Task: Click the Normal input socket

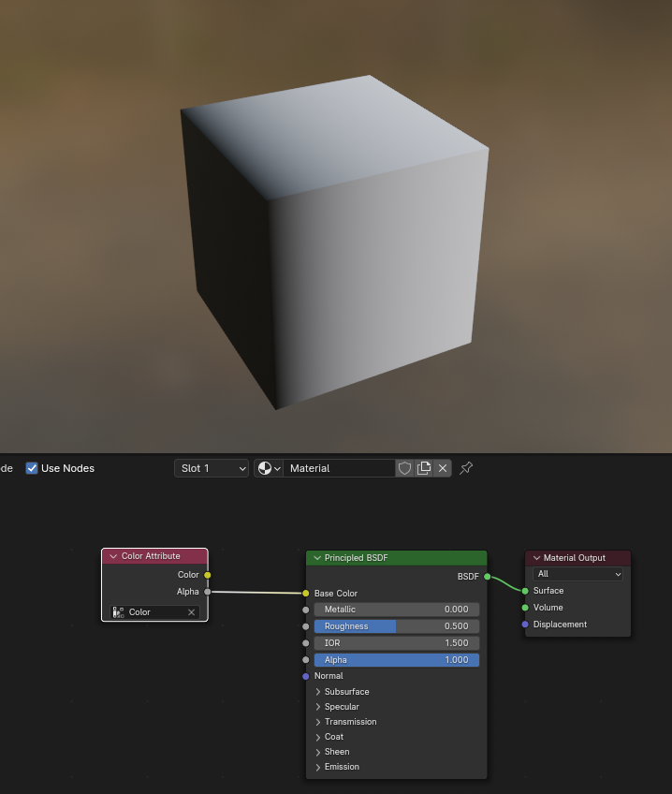Action: click(x=306, y=676)
